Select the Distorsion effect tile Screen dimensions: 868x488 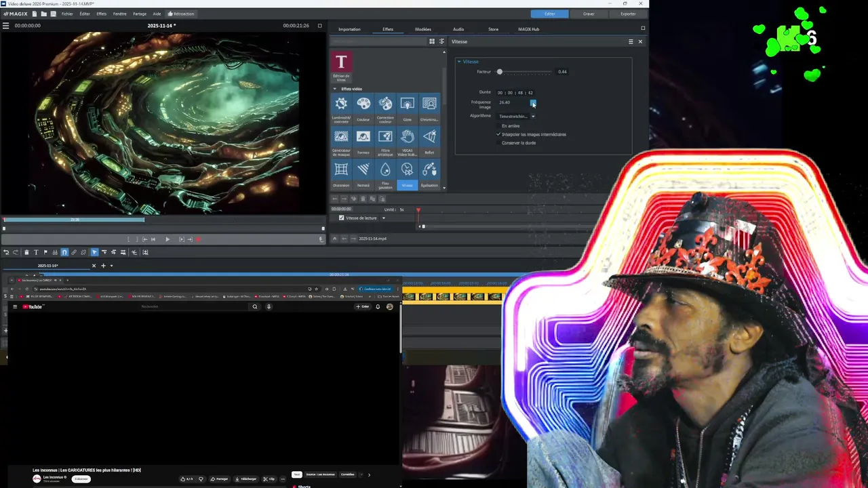341,174
